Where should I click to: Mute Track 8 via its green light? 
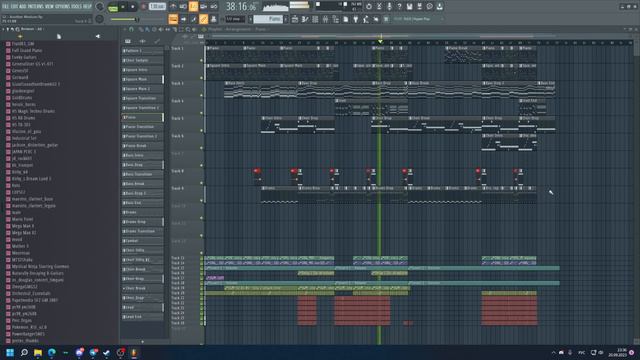[x=201, y=183]
